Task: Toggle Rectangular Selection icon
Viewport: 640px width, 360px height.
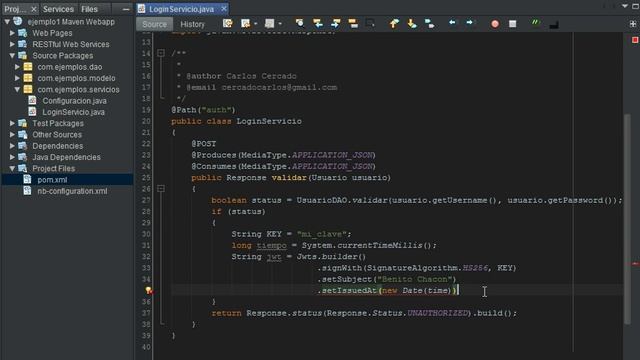Action: [370, 23]
